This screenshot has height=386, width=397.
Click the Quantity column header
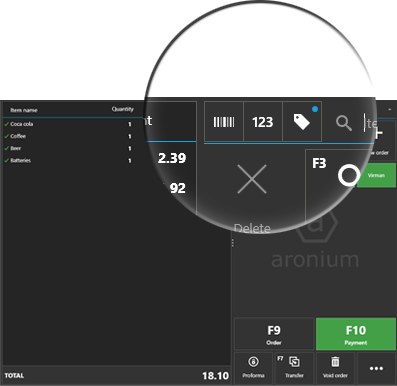pyautogui.click(x=123, y=109)
